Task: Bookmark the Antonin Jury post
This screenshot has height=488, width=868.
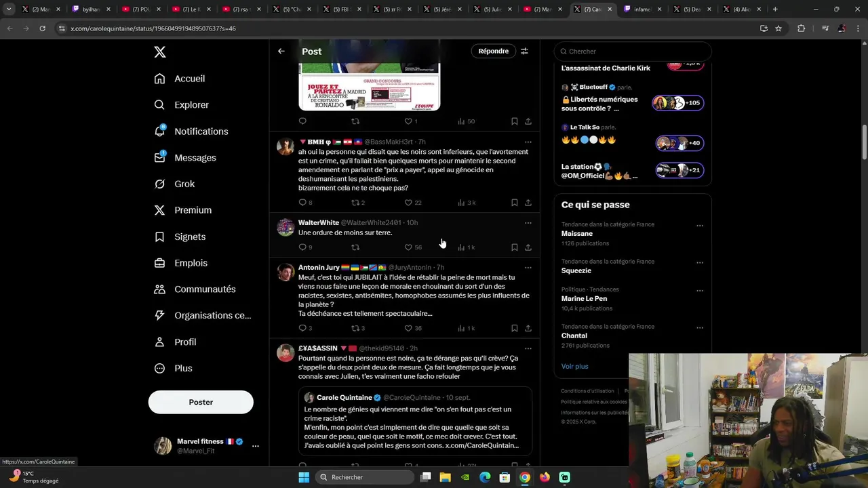Action: tap(515, 328)
